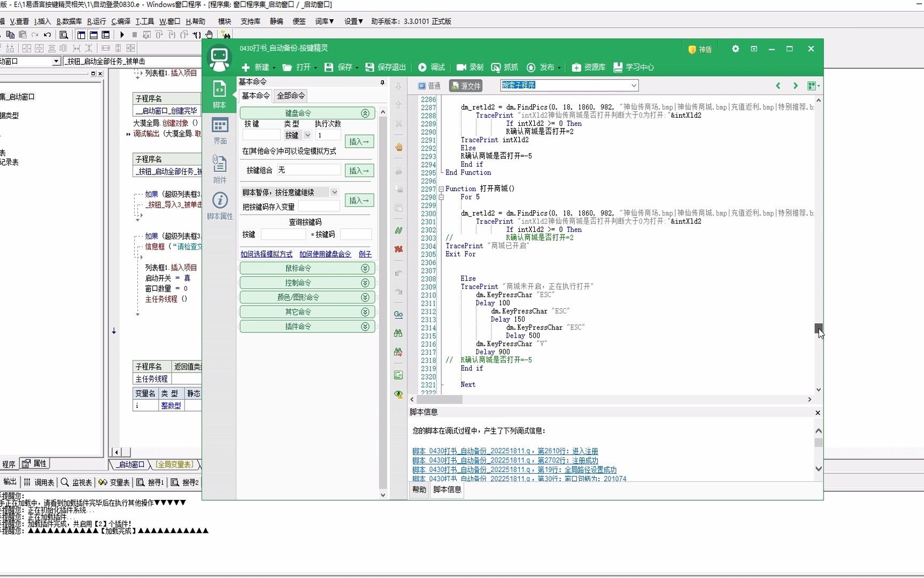Viewport: 924px width, 578px height.
Task: Open the 如何选择模拟方式 link
Action: pos(266,254)
